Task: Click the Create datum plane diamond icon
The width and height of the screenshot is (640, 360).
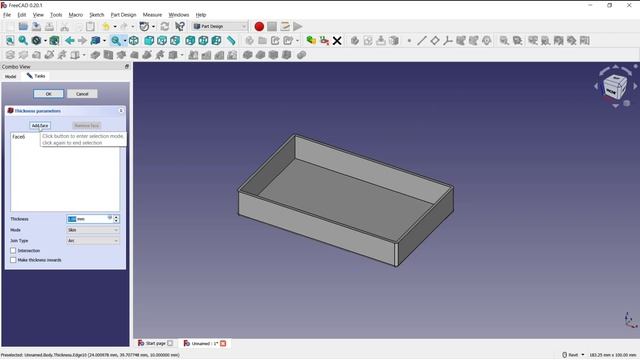Action: click(x=435, y=40)
